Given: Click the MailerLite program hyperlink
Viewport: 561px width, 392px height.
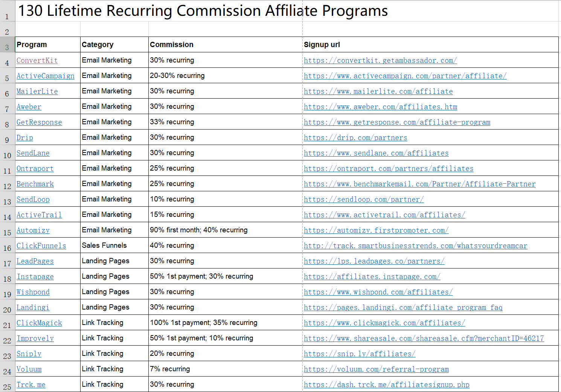Looking at the screenshot, I should pyautogui.click(x=37, y=91).
